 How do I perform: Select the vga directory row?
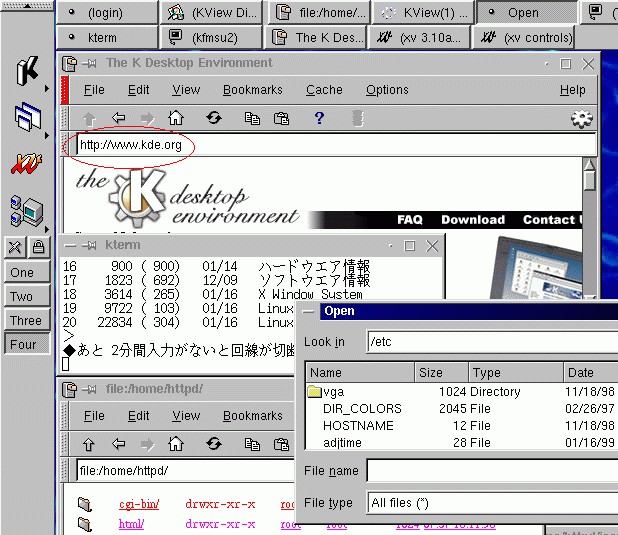click(462, 391)
